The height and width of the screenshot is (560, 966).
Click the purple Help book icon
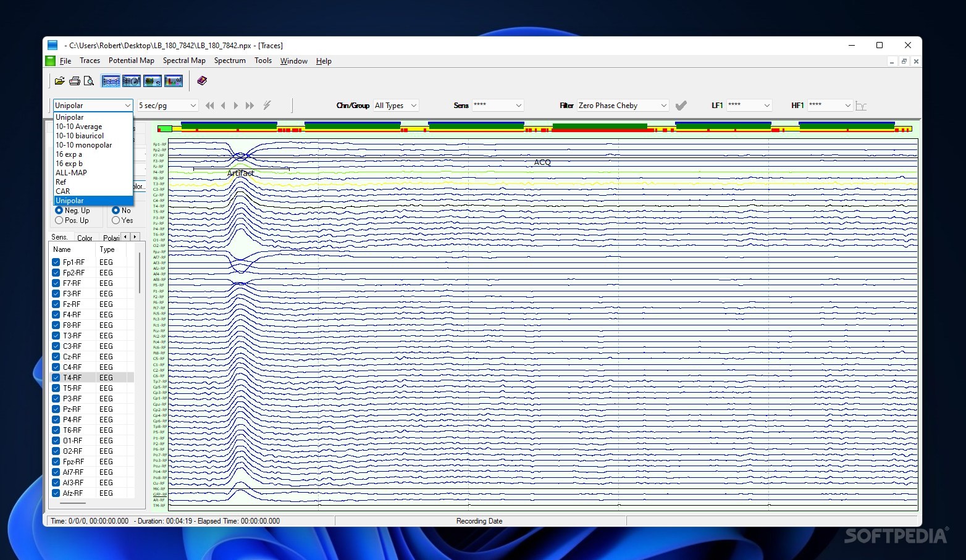click(x=202, y=81)
